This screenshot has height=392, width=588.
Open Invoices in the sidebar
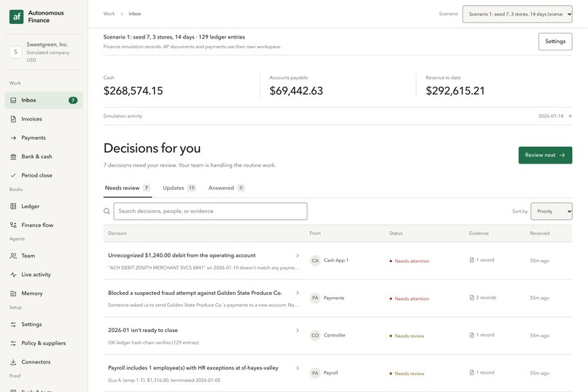pos(44,119)
